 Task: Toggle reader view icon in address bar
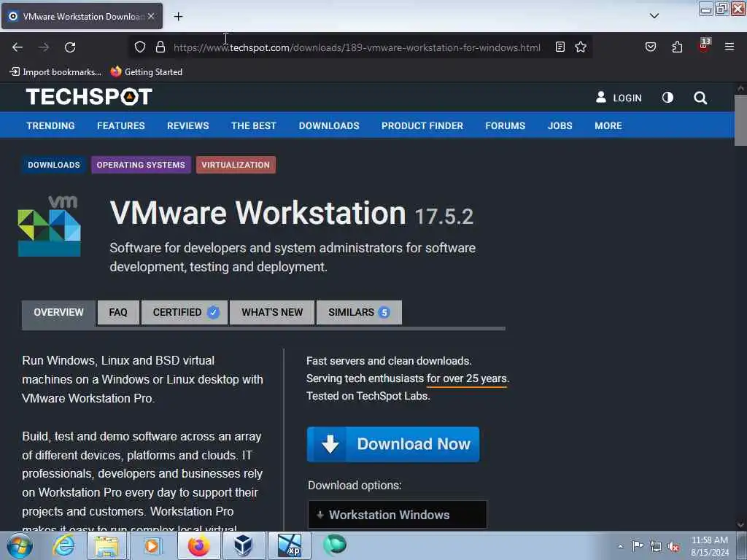pos(560,47)
